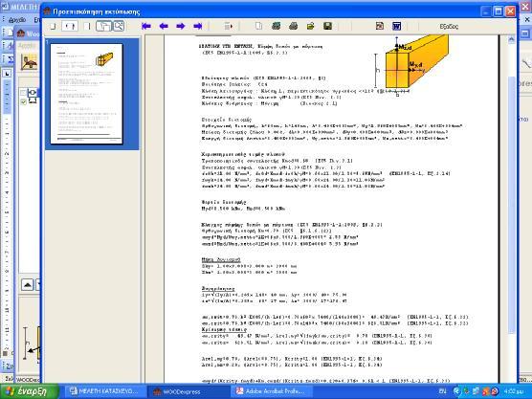
Task: Click the checked checkbox in the WOODexpress tree
Action: (x=23, y=101)
